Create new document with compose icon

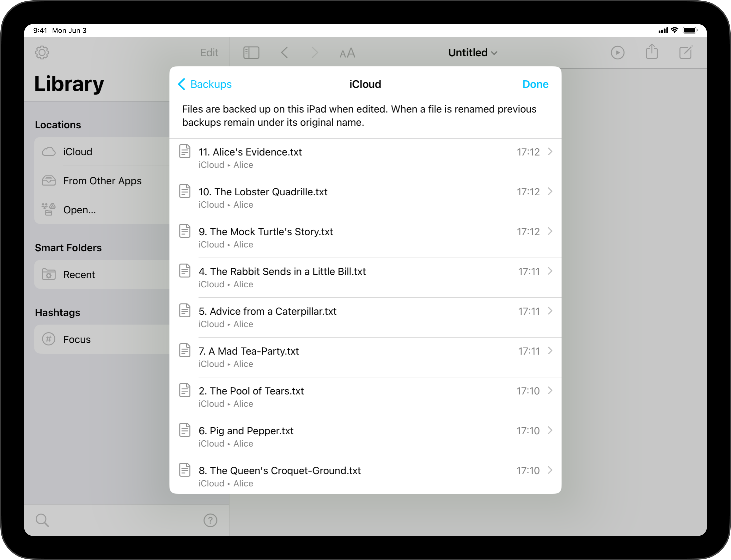[686, 52]
